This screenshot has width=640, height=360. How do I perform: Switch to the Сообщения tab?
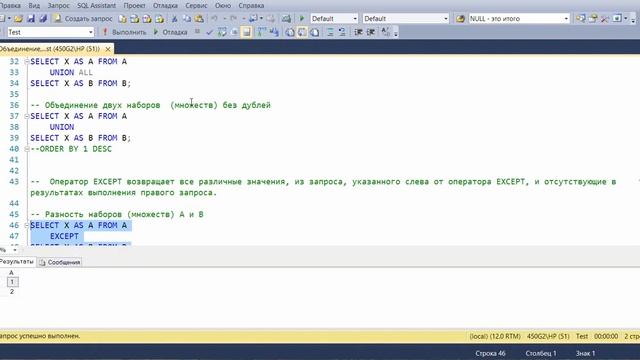coord(60,262)
